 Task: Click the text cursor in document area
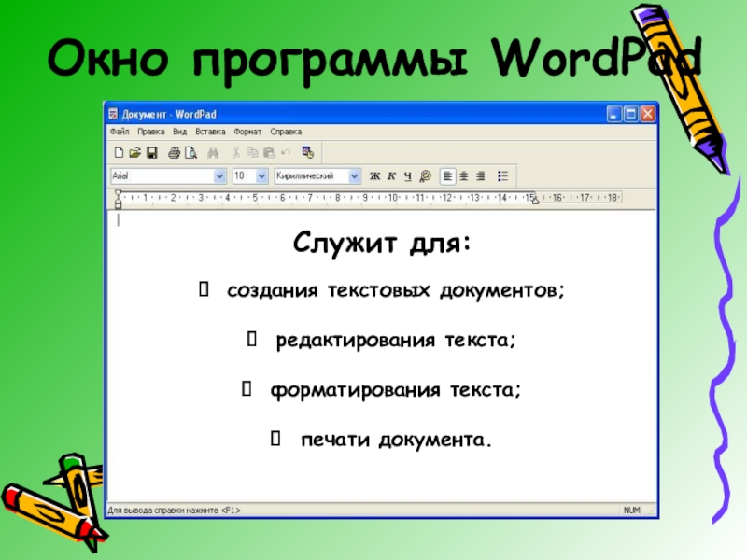[x=119, y=220]
